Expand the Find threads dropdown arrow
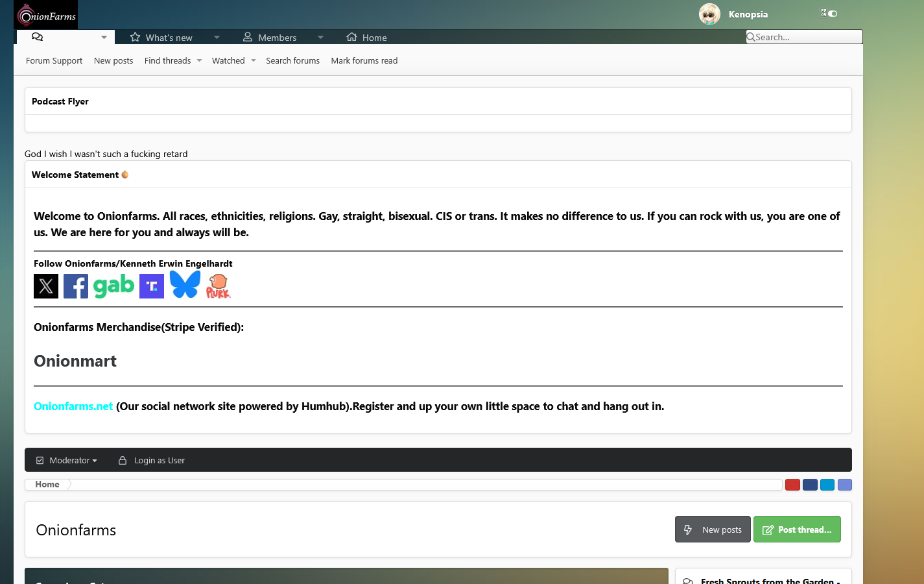 (x=199, y=61)
